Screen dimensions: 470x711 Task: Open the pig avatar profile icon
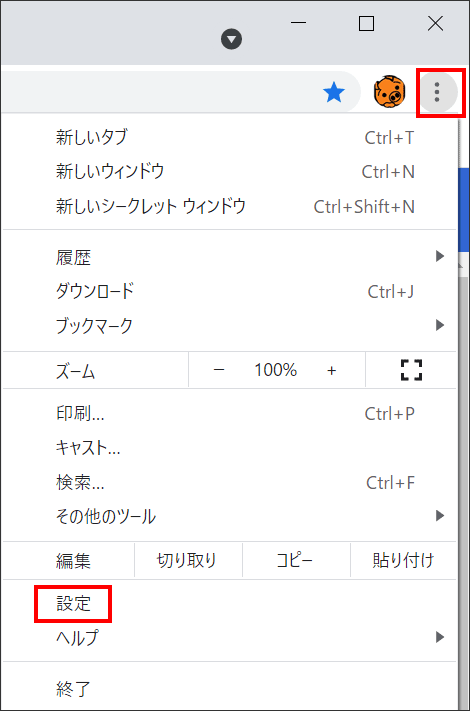[x=389, y=92]
